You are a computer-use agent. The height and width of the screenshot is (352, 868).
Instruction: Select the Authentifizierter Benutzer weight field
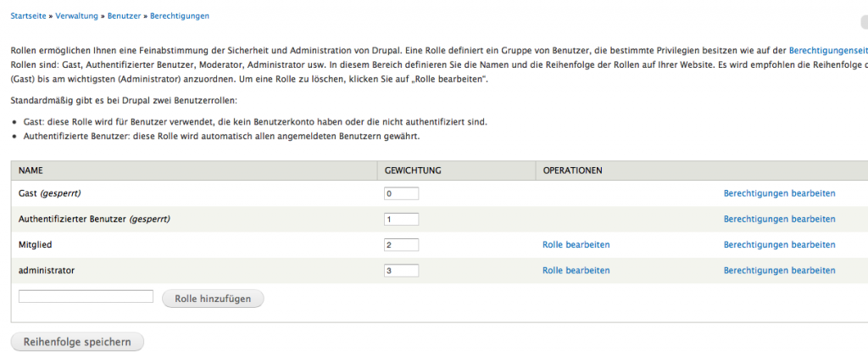pyautogui.click(x=402, y=219)
